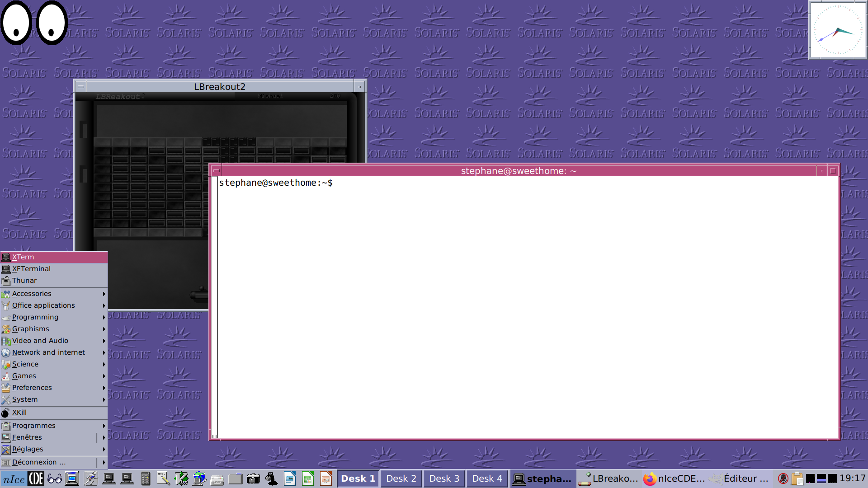Image resolution: width=868 pixels, height=488 pixels.
Task: Expand the Science submenu
Action: tap(54, 364)
